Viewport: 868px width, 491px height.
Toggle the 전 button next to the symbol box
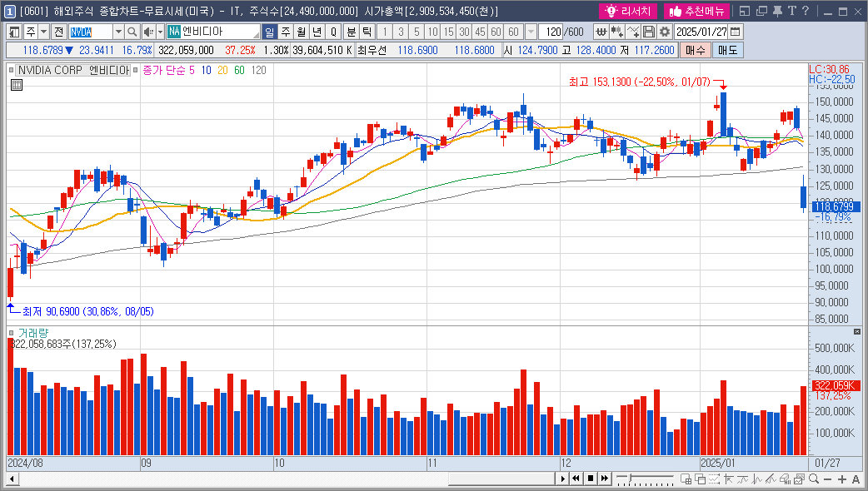58,32
